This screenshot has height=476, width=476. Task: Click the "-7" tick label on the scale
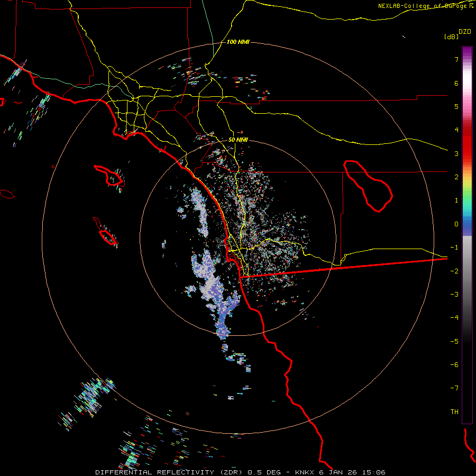coord(454,388)
